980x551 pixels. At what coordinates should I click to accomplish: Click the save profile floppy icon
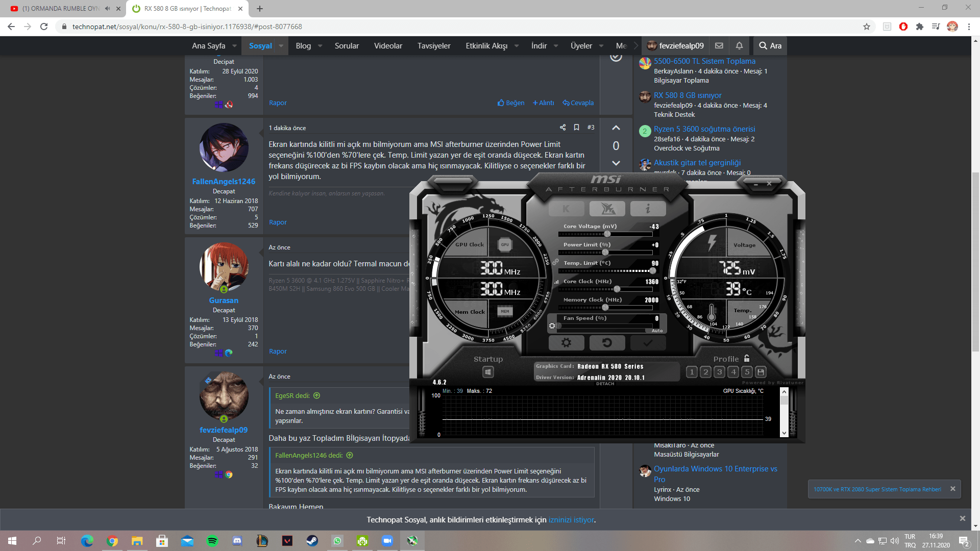pos(761,372)
